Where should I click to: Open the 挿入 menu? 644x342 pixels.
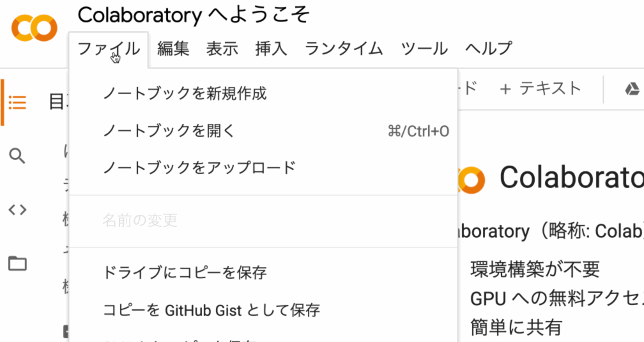(x=271, y=49)
